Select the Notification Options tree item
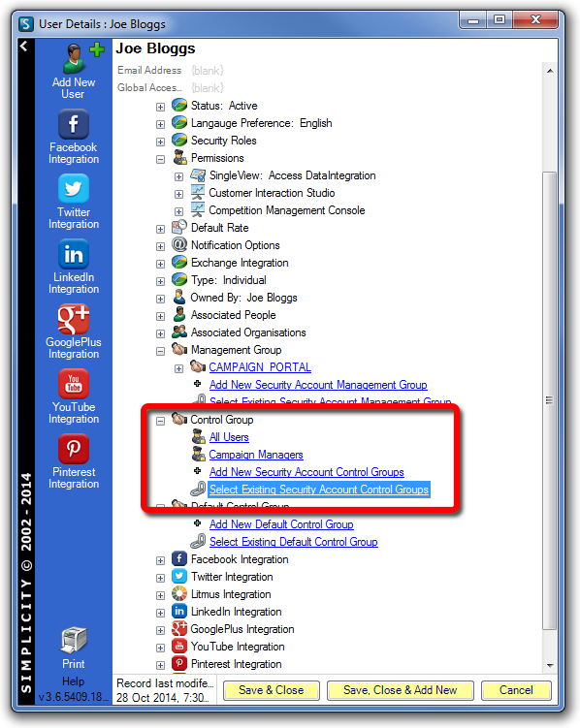The height and width of the screenshot is (728, 580). [x=235, y=245]
